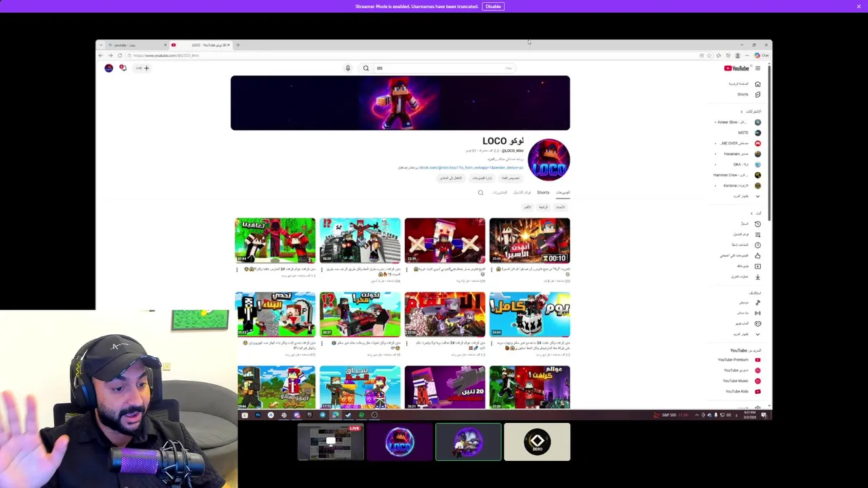Open YouTube Premium link in the sidebar
This screenshot has width=868, height=488.
[x=741, y=360]
